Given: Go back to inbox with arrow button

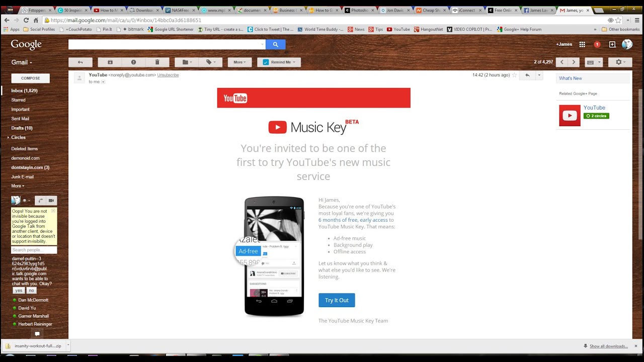Looking at the screenshot, I should tap(80, 62).
